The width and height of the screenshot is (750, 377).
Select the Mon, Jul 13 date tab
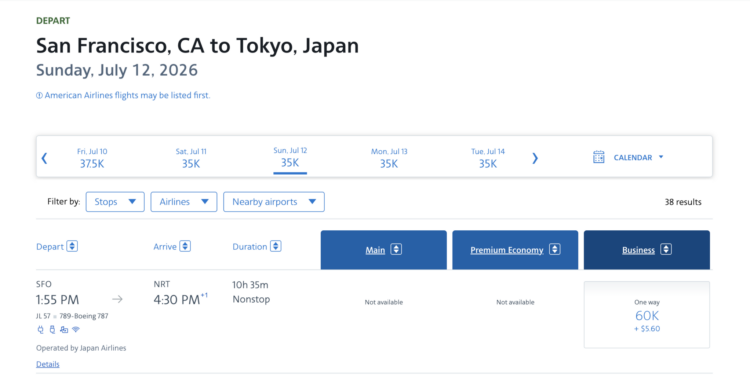click(x=389, y=158)
